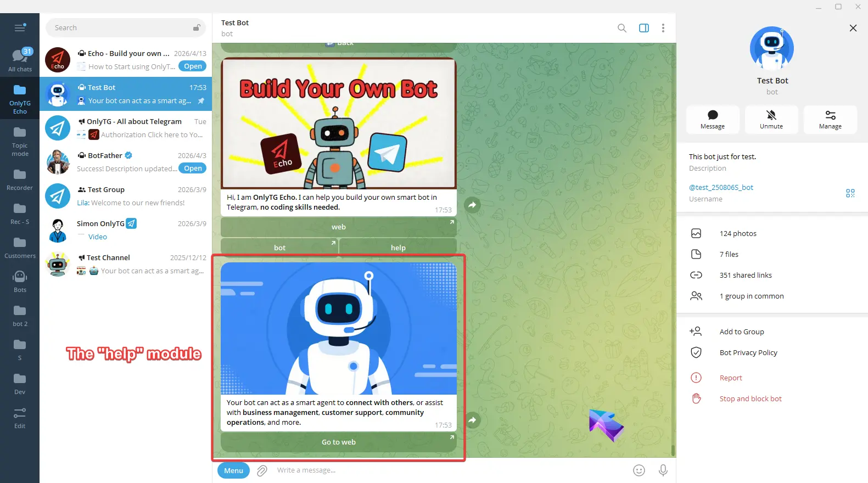Open the three-dot chat options menu

pyautogui.click(x=663, y=28)
